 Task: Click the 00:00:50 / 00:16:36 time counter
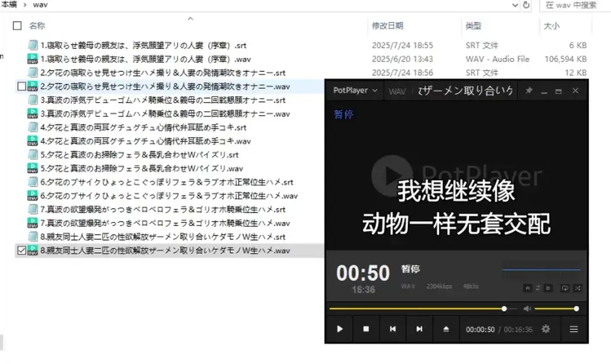[x=499, y=329]
